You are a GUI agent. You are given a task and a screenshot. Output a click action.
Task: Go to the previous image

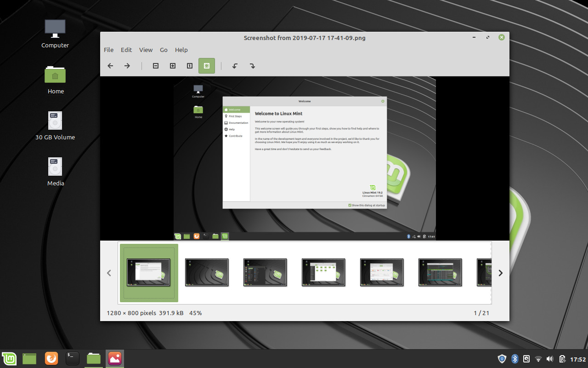(x=110, y=66)
